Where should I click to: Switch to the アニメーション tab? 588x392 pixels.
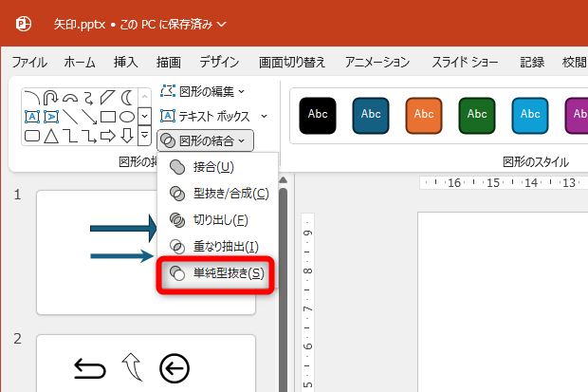(x=377, y=62)
